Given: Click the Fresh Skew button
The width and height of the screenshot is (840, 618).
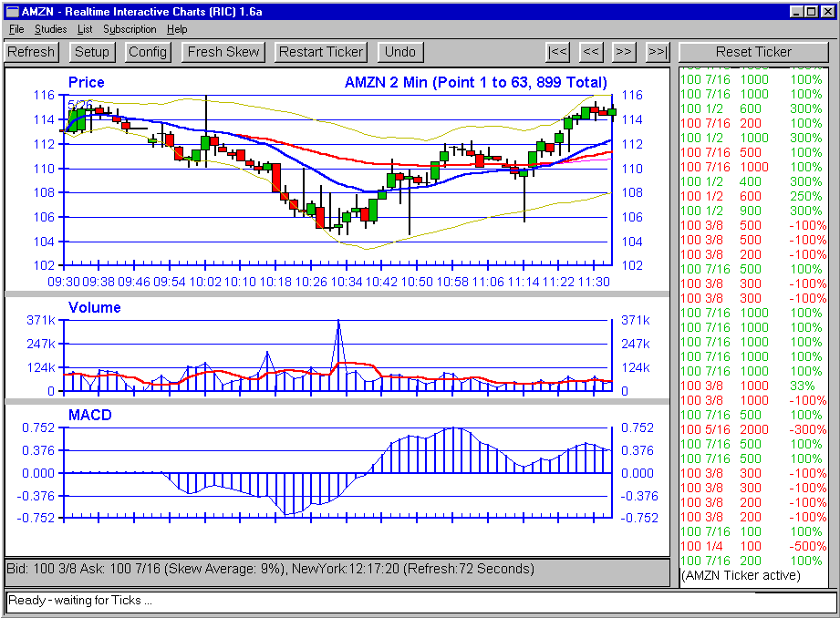Looking at the screenshot, I should click(x=224, y=52).
